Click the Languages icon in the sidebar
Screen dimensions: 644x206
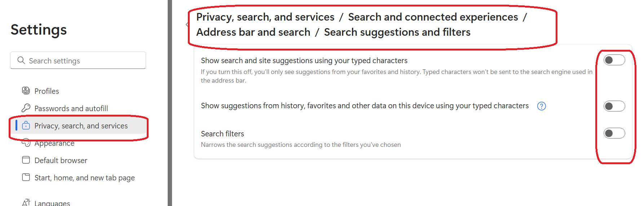coord(26,202)
